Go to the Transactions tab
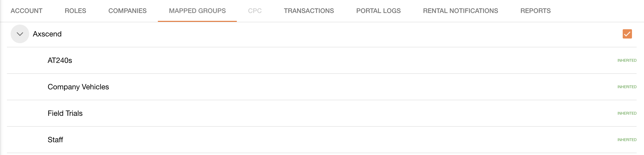This screenshot has width=644, height=155. click(x=309, y=11)
